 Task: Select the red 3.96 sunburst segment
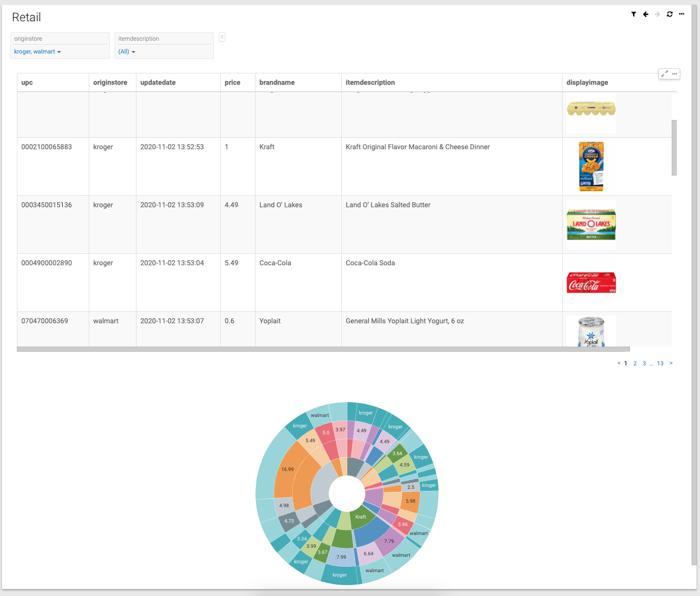pos(403,524)
